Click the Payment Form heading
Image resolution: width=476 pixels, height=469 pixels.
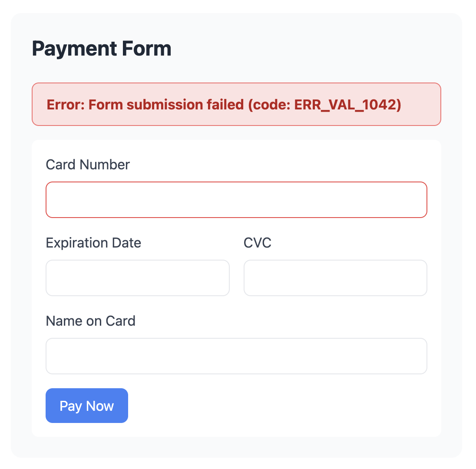point(102,48)
